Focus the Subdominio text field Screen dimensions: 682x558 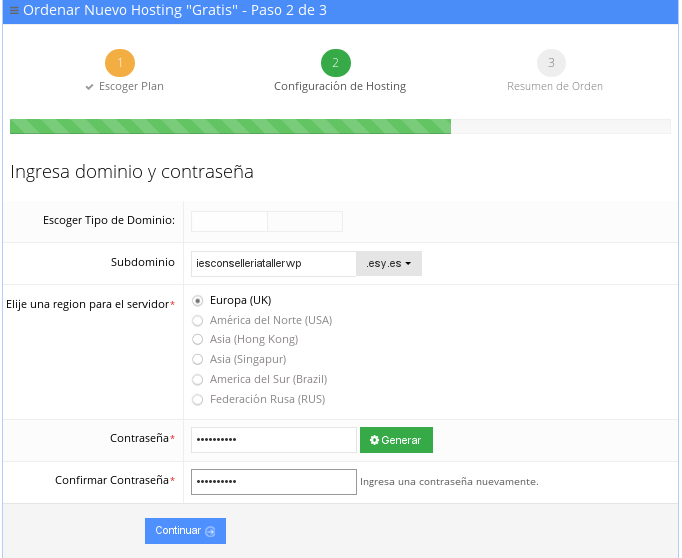point(274,264)
